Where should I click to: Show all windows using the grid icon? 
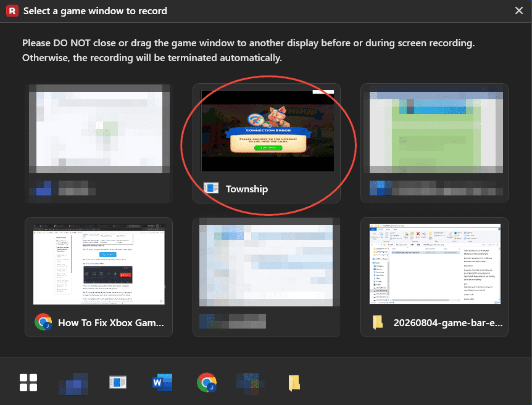28,383
